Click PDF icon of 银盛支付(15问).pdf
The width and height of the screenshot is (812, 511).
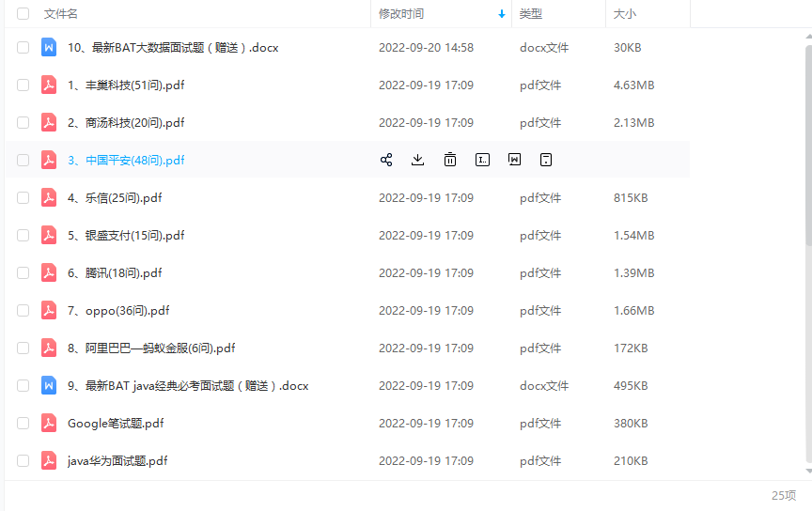[x=49, y=235]
